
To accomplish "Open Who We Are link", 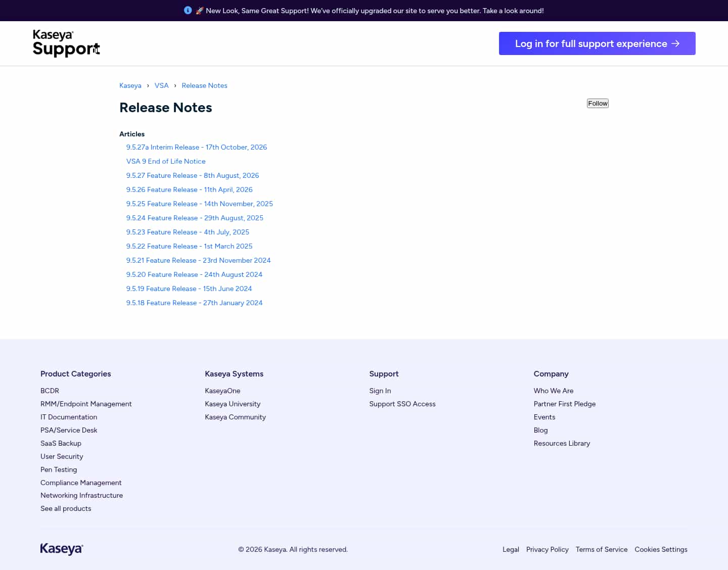I will (x=554, y=391).
